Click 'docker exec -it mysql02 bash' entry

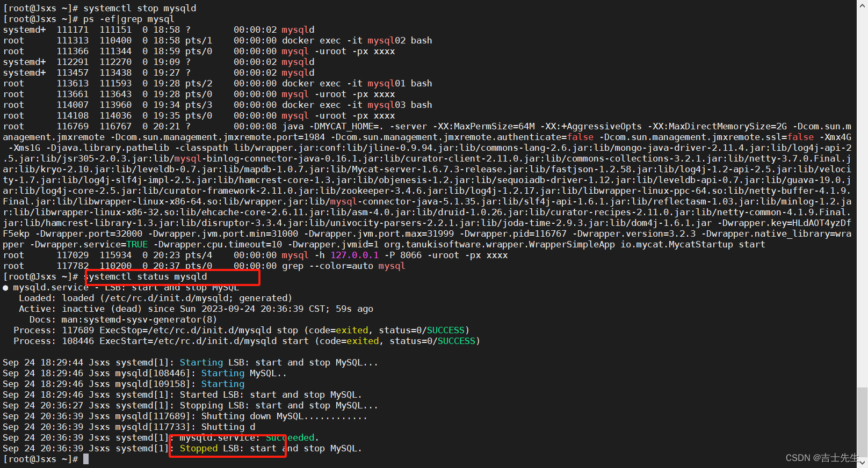coord(357,40)
